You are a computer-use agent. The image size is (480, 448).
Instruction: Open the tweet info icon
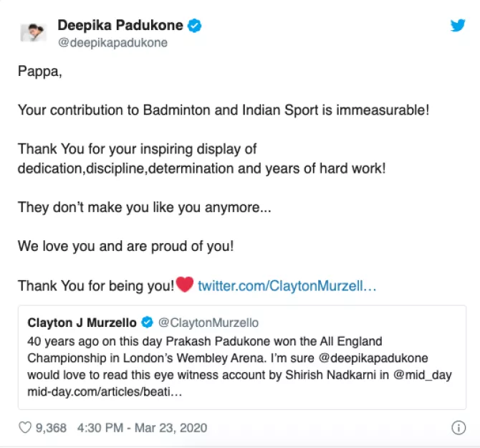459,428
